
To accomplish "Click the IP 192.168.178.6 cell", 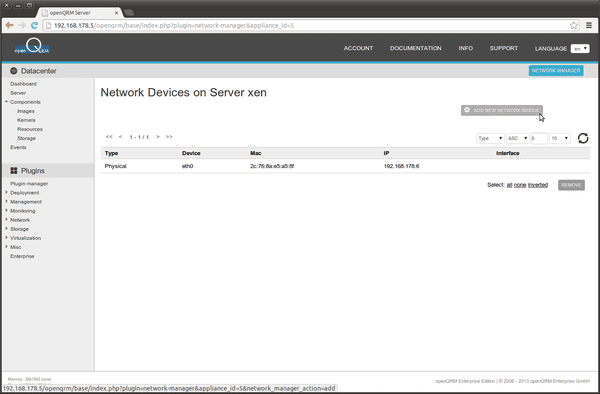I will [x=401, y=166].
